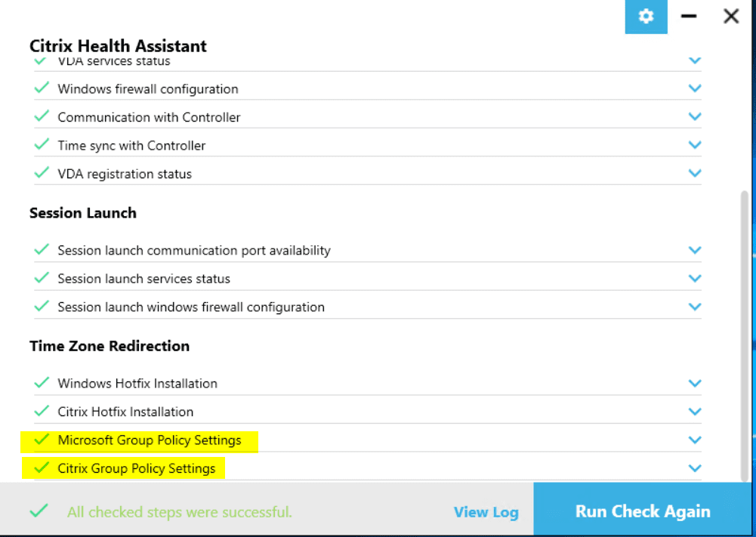Expand the VDA registration status row
This screenshot has height=537, width=756.
[695, 174]
